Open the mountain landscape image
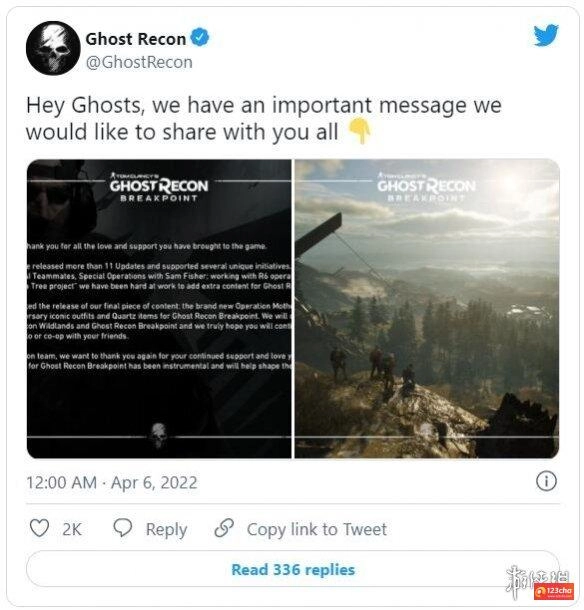The width and height of the screenshot is (584, 610). click(x=427, y=309)
